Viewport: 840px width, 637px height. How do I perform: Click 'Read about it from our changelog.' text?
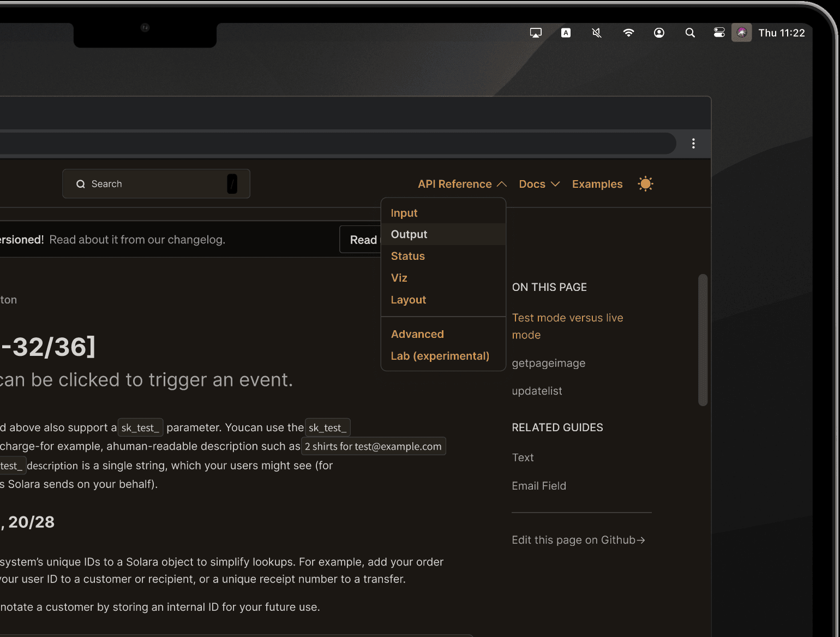137,240
